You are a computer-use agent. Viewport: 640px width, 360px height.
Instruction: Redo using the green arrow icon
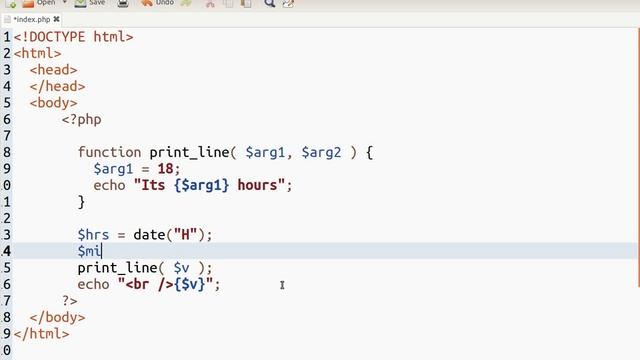[x=186, y=4]
